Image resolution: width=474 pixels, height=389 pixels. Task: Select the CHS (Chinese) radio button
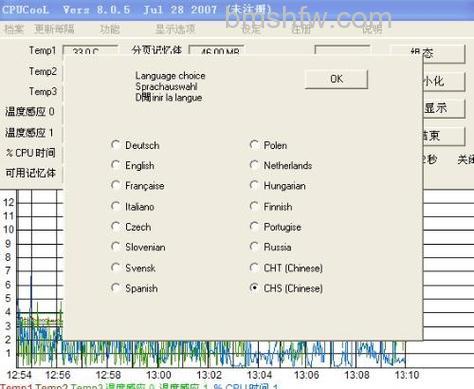click(x=286, y=288)
